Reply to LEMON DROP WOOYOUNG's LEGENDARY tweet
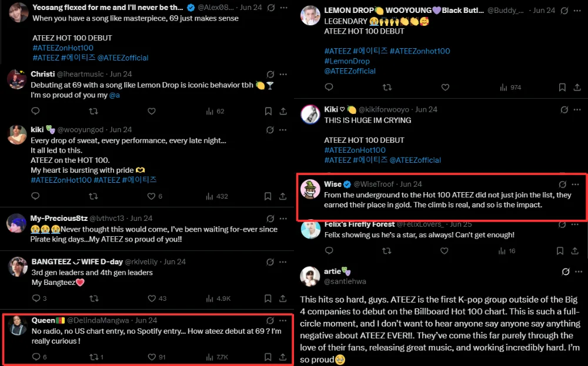The image size is (588, 366). point(329,87)
